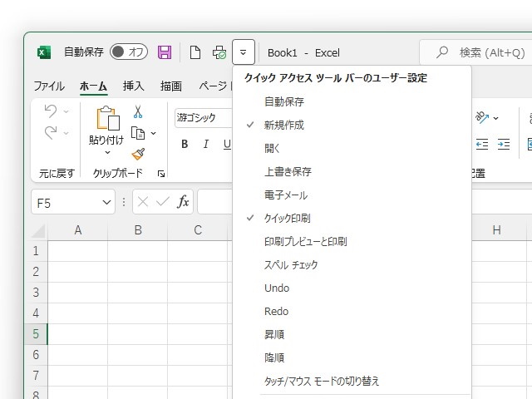Add Redo to quick access toolbar
532x399 pixels.
(352, 312)
